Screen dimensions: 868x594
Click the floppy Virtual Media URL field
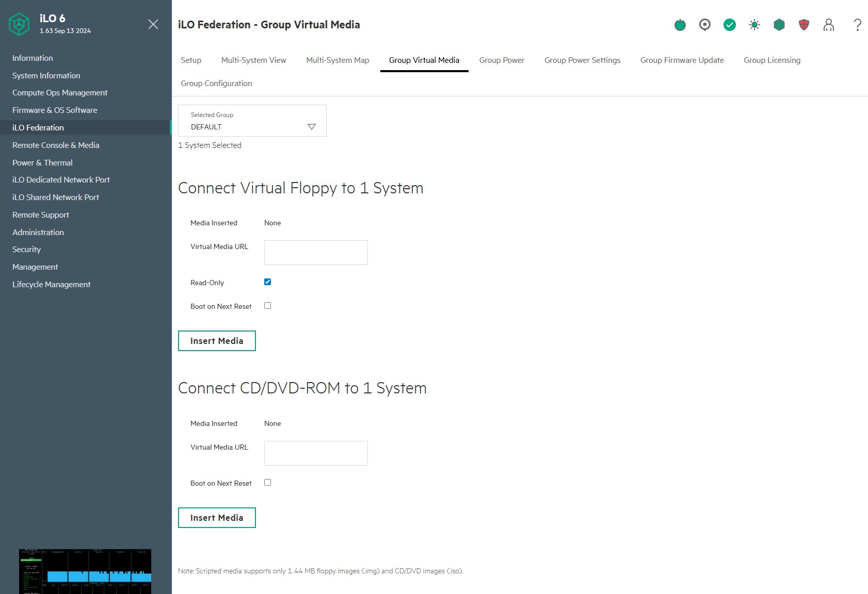tap(316, 253)
